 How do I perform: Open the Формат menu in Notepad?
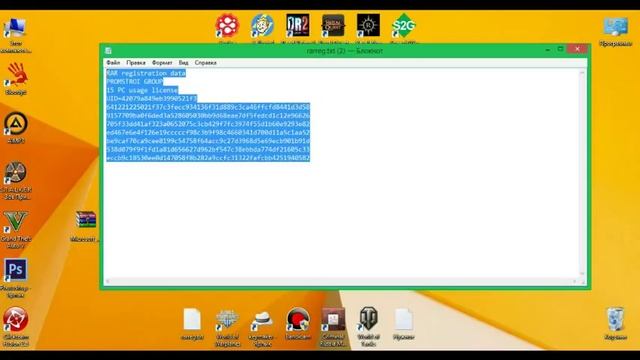tap(162, 63)
